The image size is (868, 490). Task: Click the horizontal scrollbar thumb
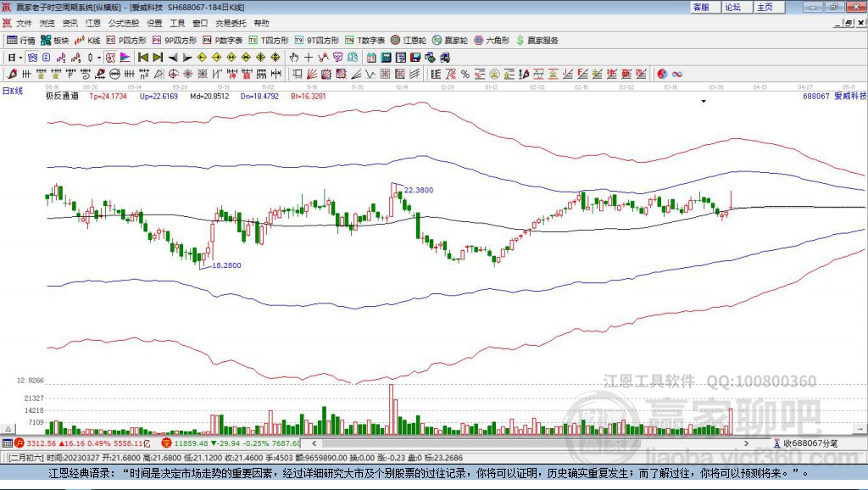click(x=481, y=443)
